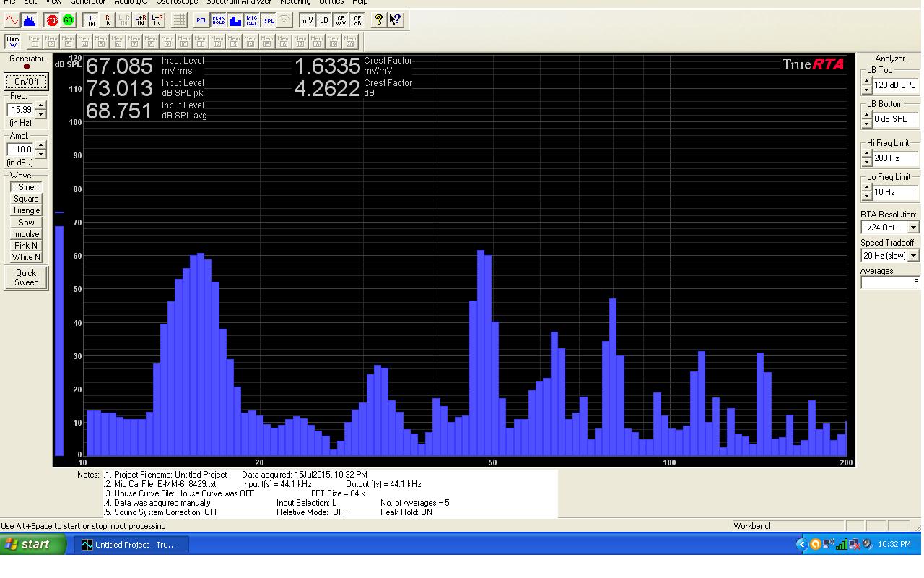This screenshot has width=924, height=578.
Task: Select the L-R IN input icon
Action: click(x=157, y=20)
